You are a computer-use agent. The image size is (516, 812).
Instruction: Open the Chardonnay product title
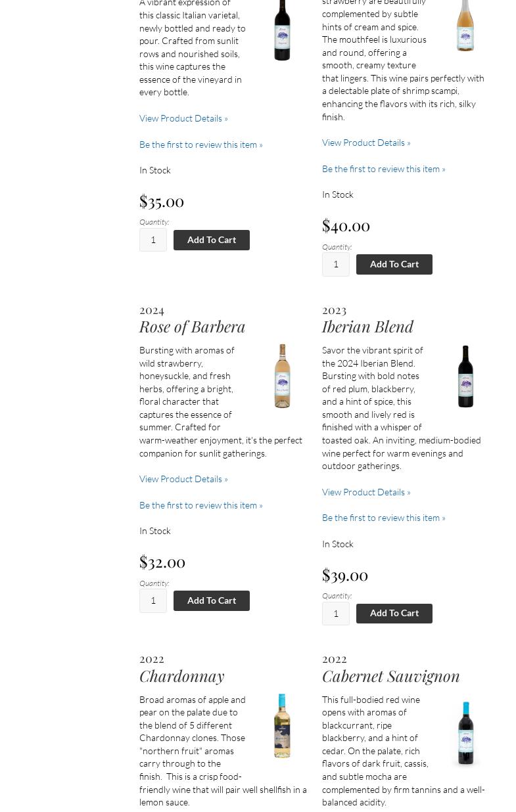coord(181,675)
